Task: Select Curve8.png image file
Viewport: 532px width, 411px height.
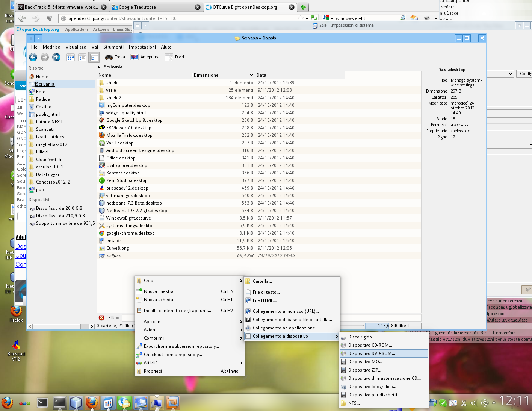Action: pos(118,248)
